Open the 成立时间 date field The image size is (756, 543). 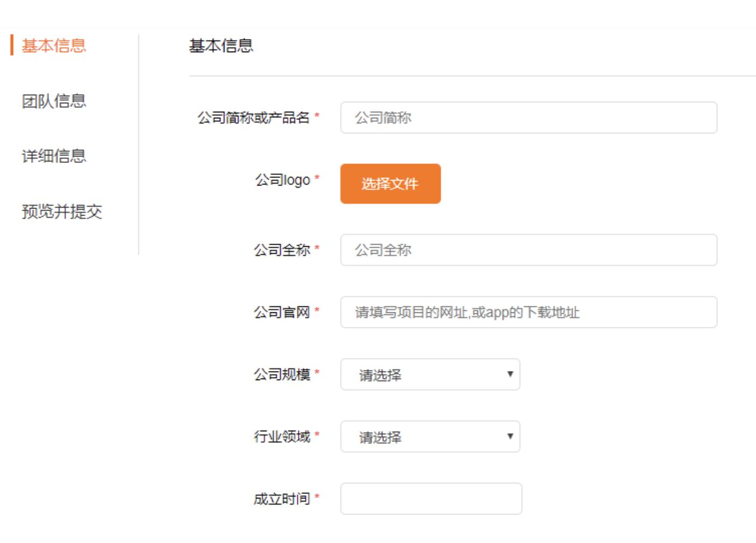tap(430, 499)
